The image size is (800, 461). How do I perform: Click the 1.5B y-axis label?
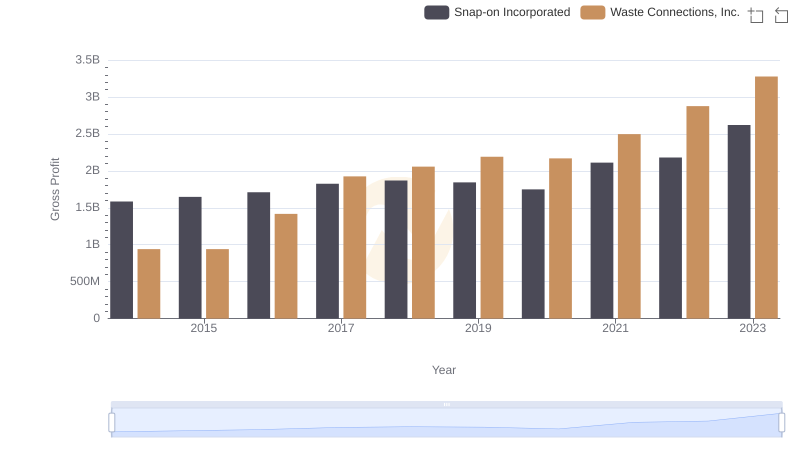(88, 208)
